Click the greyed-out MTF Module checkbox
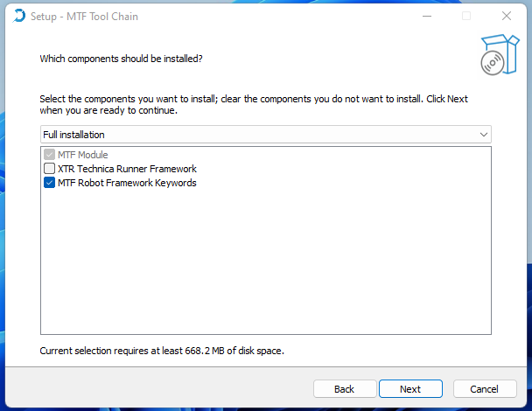Viewport: 532px width, 411px height. [50, 155]
